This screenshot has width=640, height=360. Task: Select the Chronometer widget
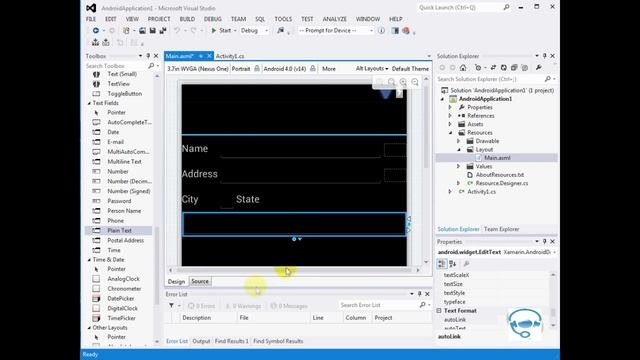(124, 289)
